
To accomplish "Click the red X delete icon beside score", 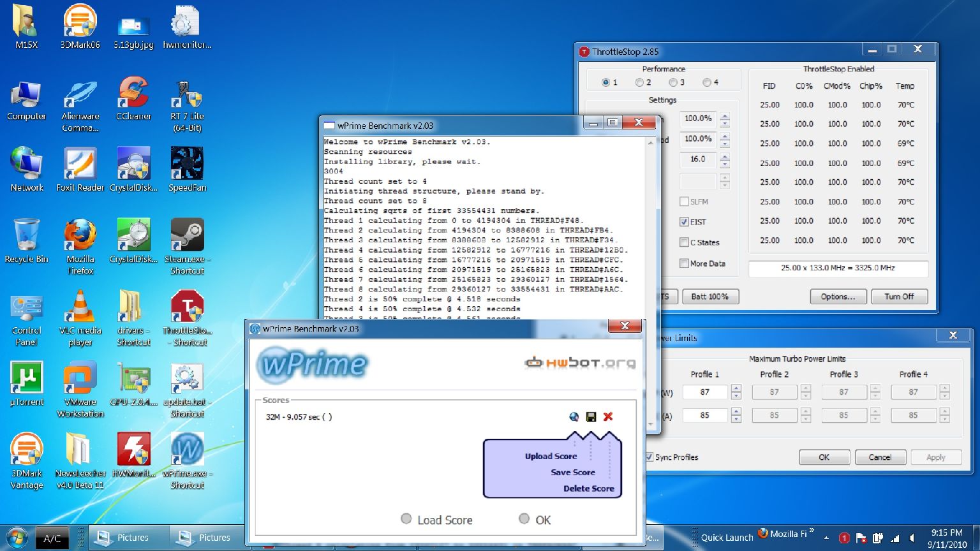I will [x=608, y=416].
